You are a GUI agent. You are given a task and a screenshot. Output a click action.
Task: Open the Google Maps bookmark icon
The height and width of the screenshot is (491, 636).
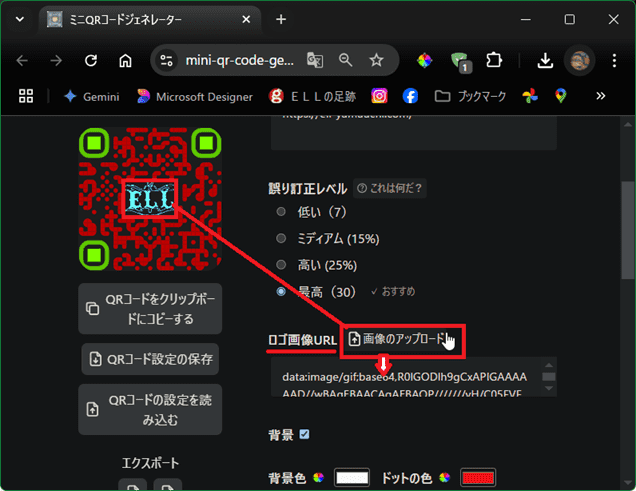click(x=561, y=96)
